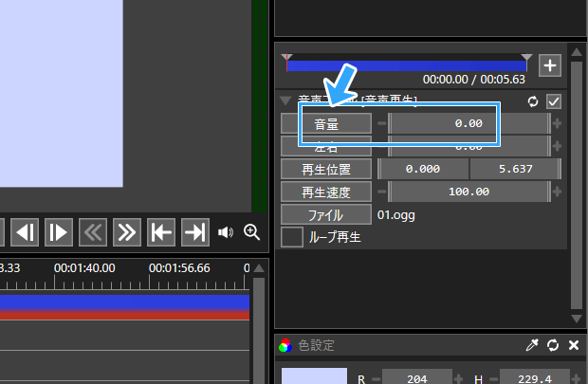Screen dimensions: 588x384
Task: Click the 再生位置 start value 0.000
Action: point(423,169)
